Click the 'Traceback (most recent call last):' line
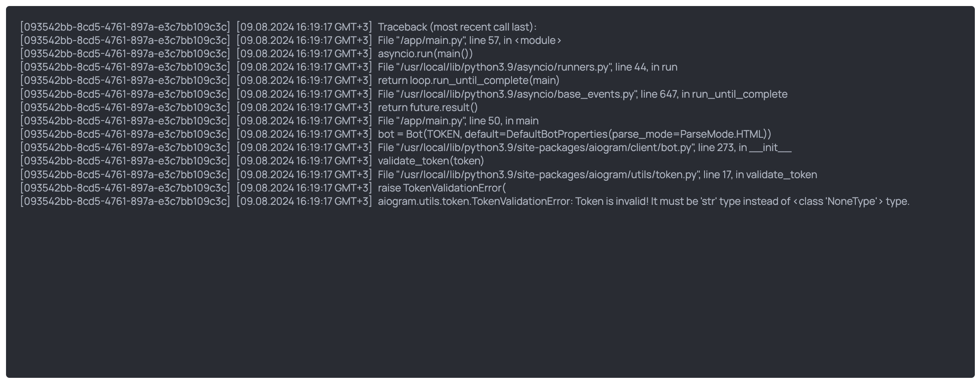The image size is (980, 383). point(457,27)
